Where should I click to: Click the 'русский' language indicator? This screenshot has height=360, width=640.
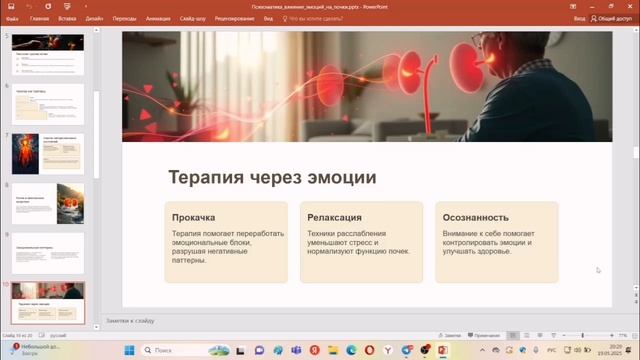58,336
